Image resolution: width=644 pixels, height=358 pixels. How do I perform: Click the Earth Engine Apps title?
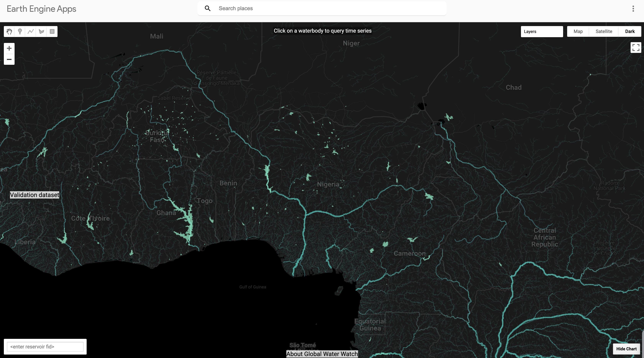(42, 9)
